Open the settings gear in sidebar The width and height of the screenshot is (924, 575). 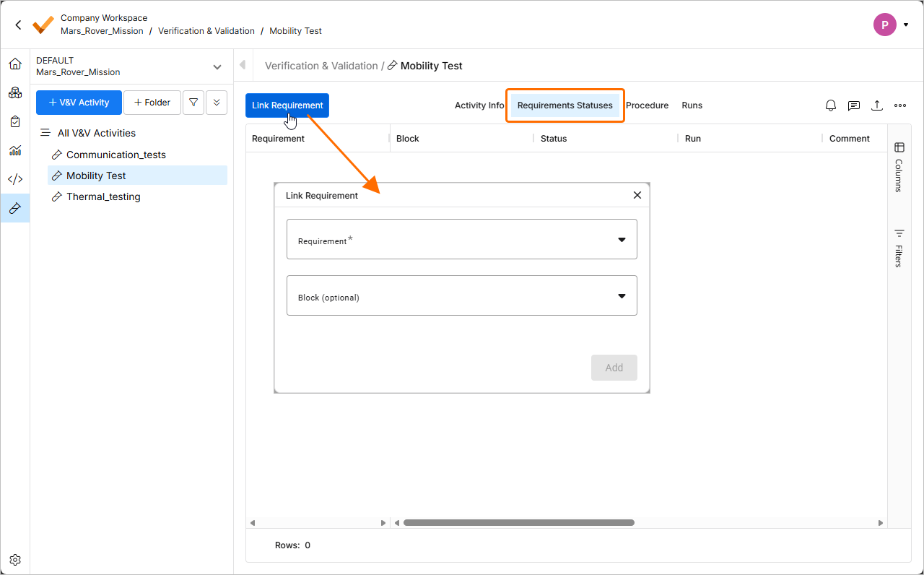15,560
